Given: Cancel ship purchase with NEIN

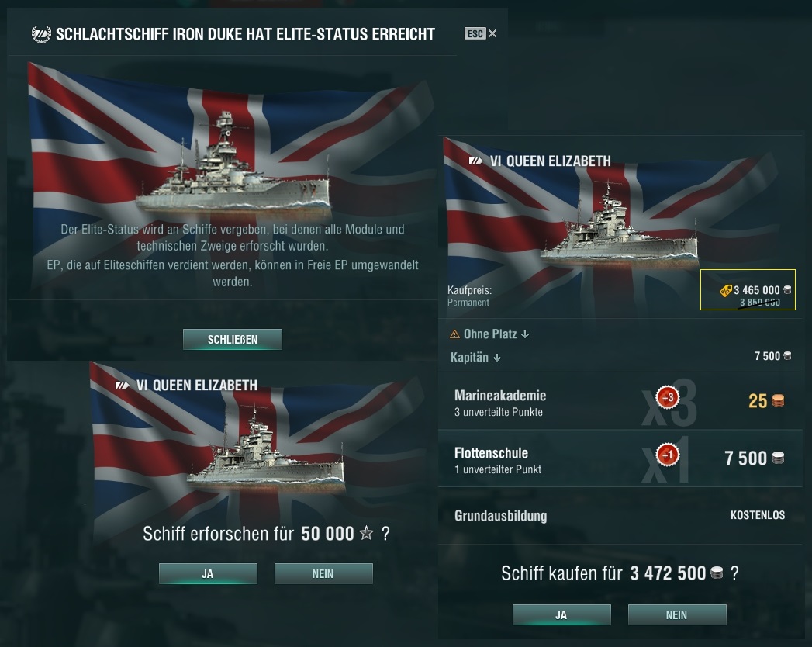Looking at the screenshot, I should [677, 615].
